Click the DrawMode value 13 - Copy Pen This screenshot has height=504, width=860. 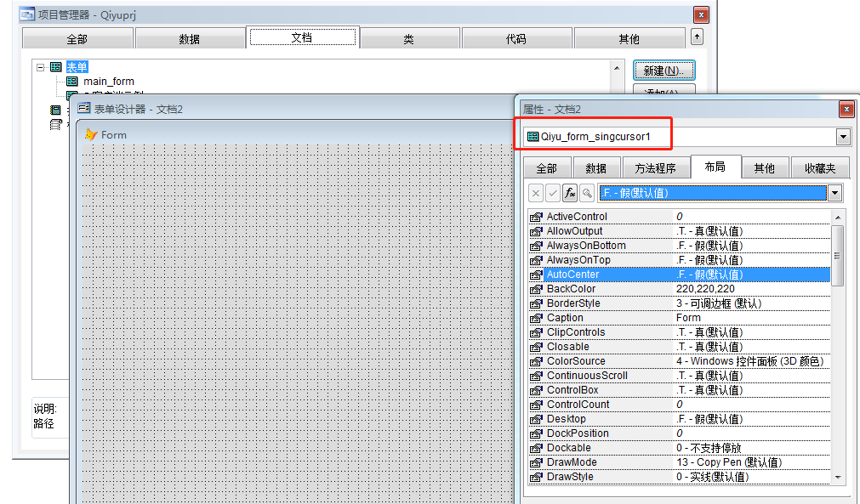729,462
